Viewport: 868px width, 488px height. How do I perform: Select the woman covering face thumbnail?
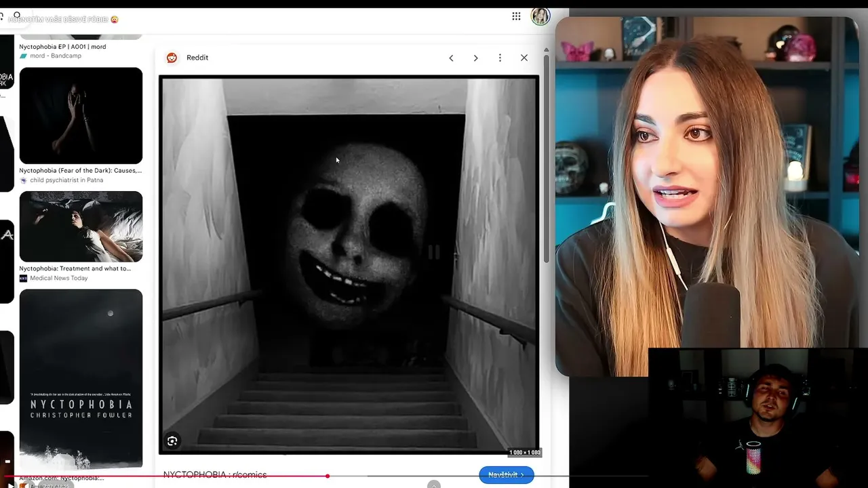tap(81, 115)
